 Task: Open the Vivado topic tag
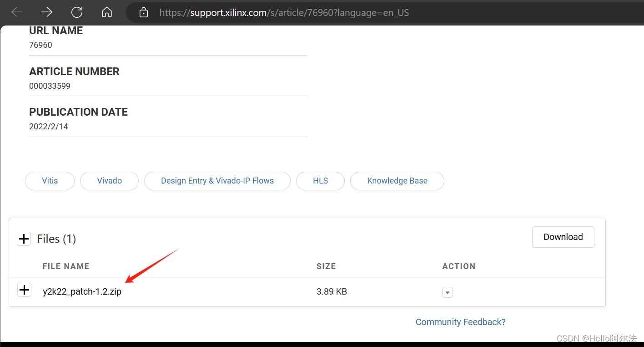[x=110, y=181]
